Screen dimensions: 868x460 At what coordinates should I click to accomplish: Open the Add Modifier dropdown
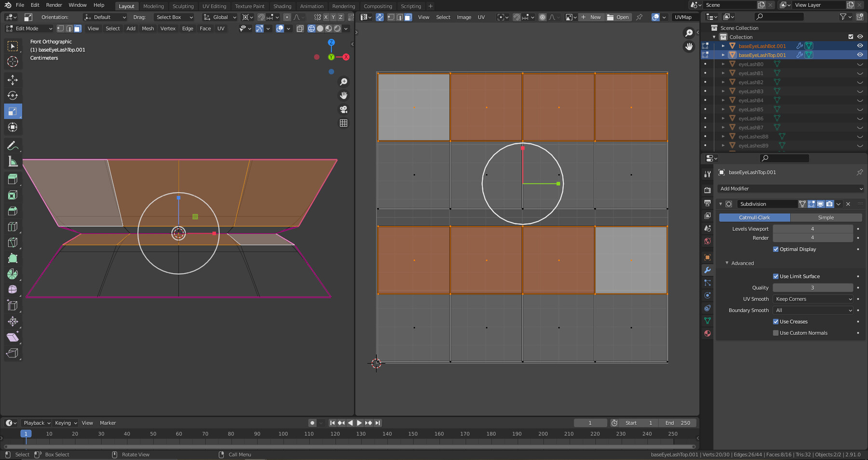tap(790, 189)
